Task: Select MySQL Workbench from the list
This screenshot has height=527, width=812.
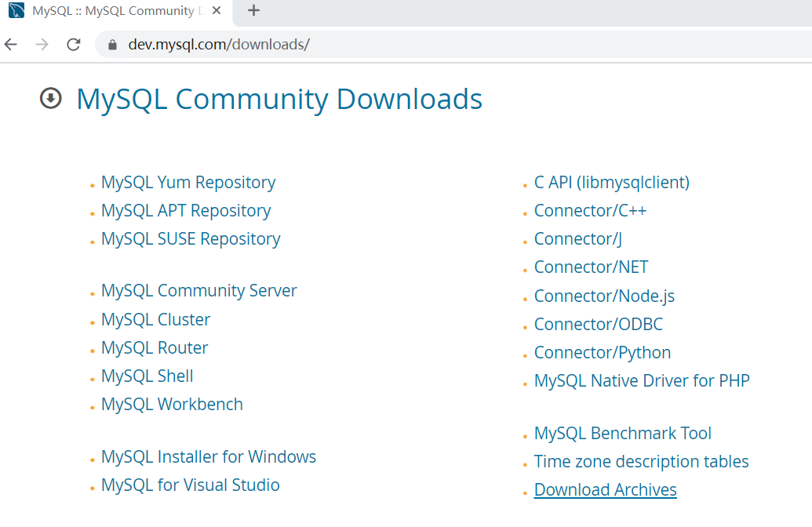Action: pyautogui.click(x=172, y=404)
